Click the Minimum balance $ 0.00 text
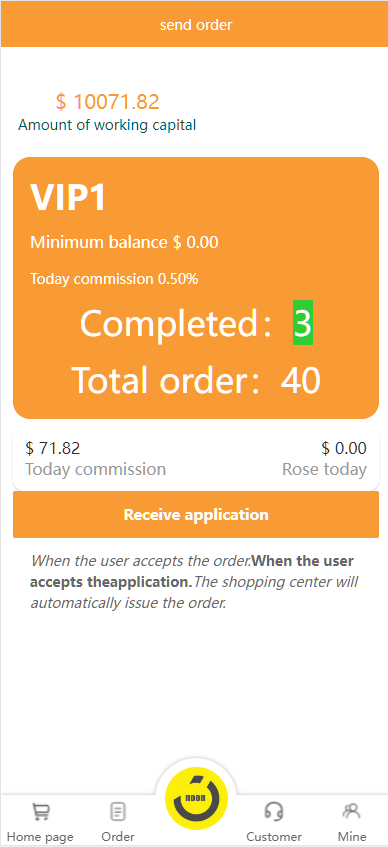The image size is (388, 847). tap(124, 242)
